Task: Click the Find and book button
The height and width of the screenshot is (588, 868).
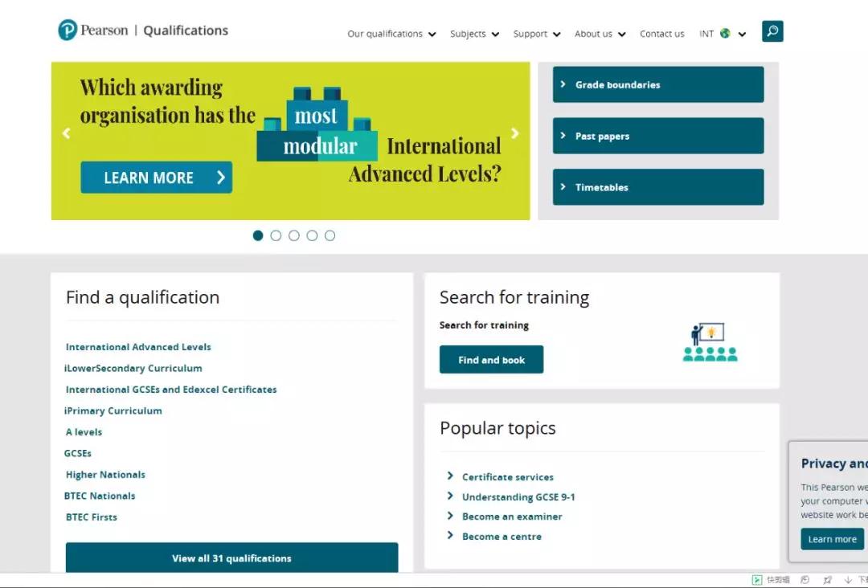Action: (491, 360)
